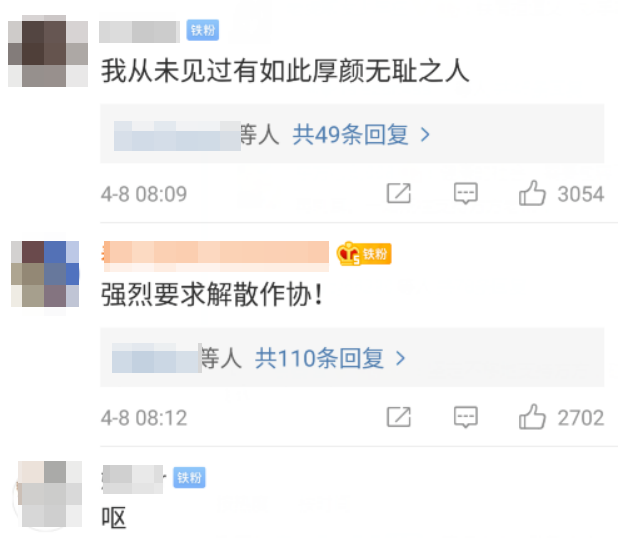
Task: Like the comment with 3054 likes
Action: pos(532,193)
